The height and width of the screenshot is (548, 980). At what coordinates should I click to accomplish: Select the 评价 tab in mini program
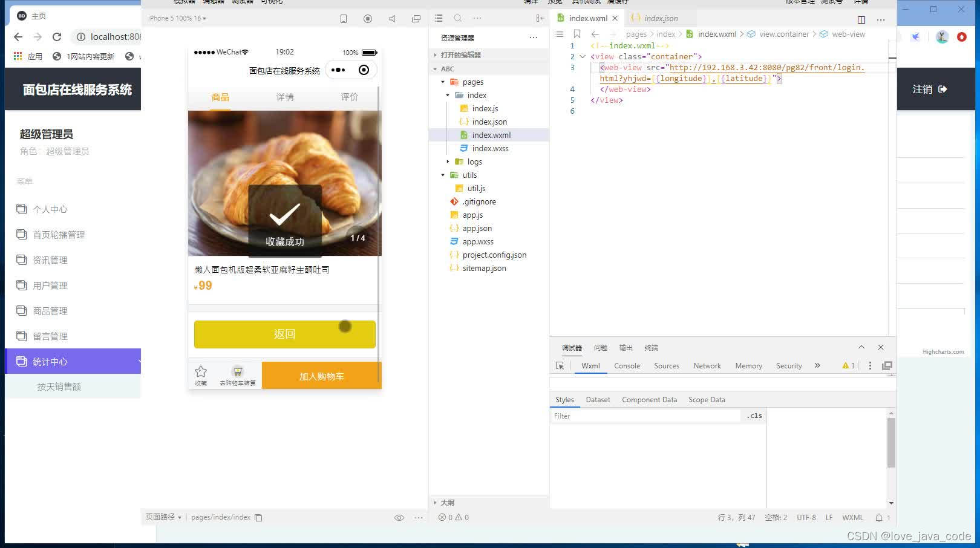click(349, 97)
